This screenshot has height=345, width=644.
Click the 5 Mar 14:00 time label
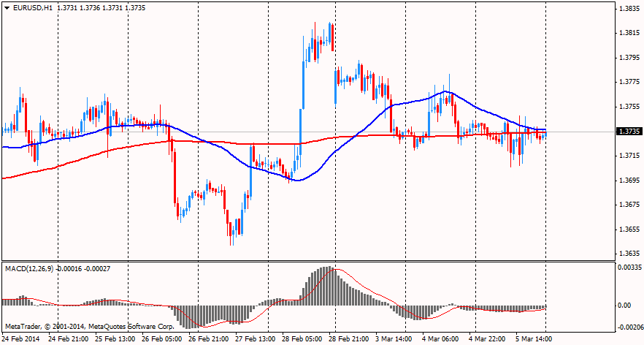coord(534,339)
